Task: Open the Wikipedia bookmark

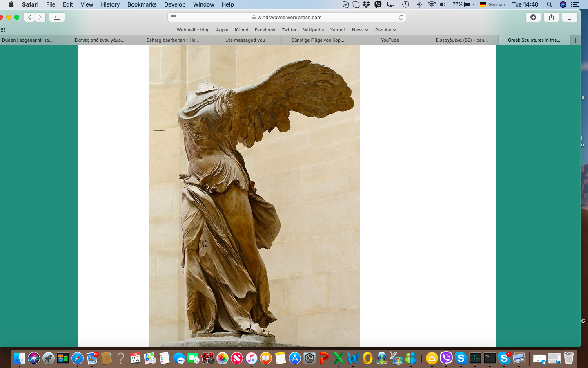Action: click(313, 30)
